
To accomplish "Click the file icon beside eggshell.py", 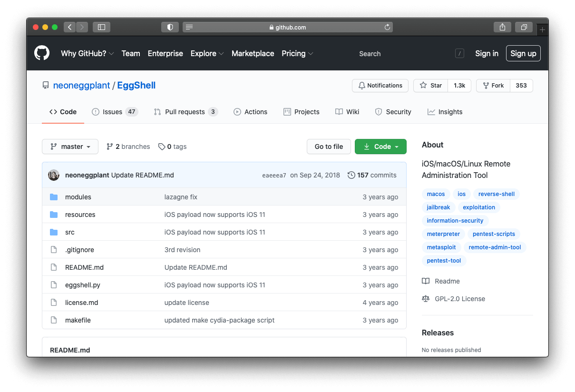I will point(54,285).
